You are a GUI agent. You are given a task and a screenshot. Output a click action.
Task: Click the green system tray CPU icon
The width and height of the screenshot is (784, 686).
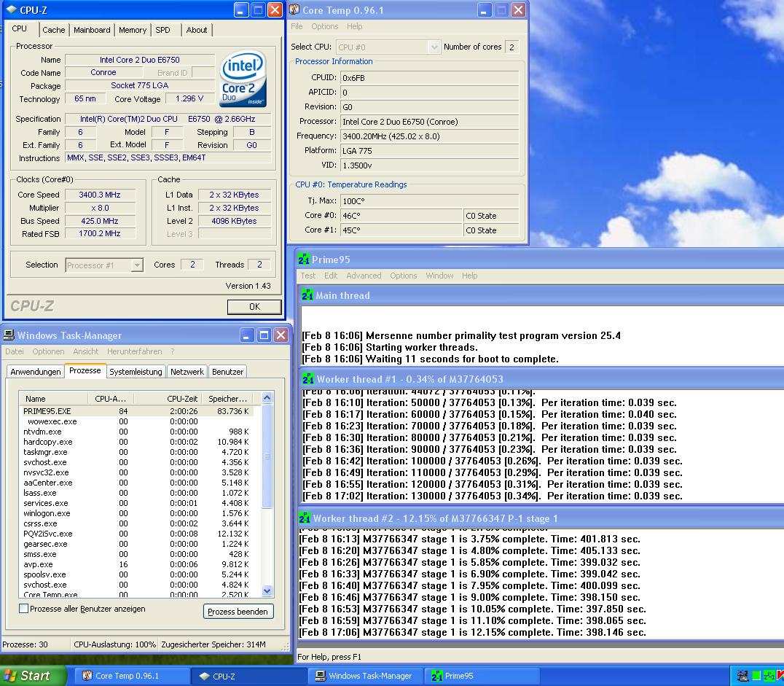pyautogui.click(x=756, y=676)
